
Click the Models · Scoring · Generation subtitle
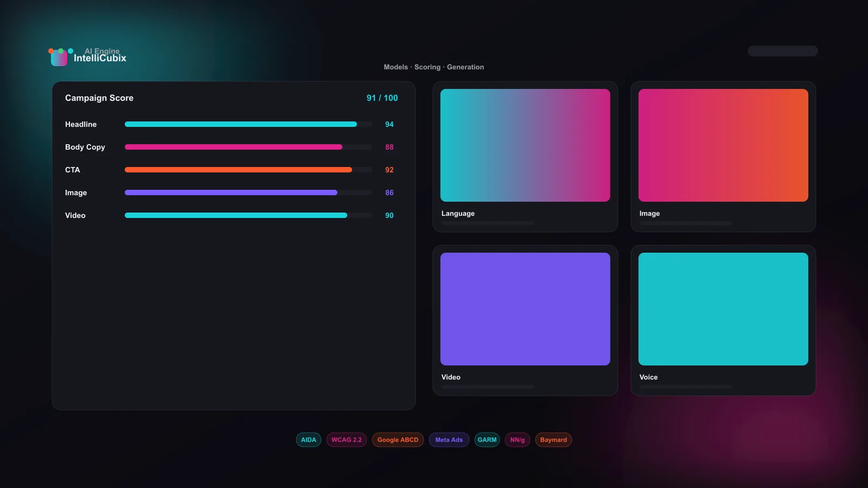pos(434,67)
